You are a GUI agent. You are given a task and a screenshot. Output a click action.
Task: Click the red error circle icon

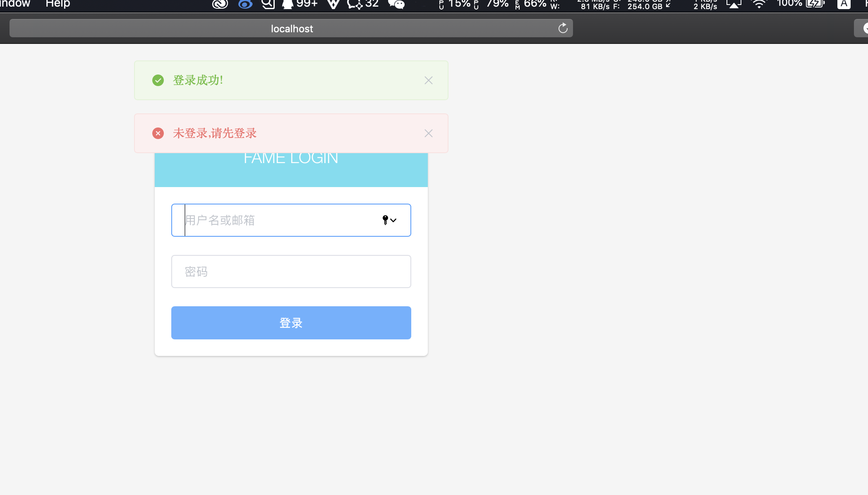(158, 133)
